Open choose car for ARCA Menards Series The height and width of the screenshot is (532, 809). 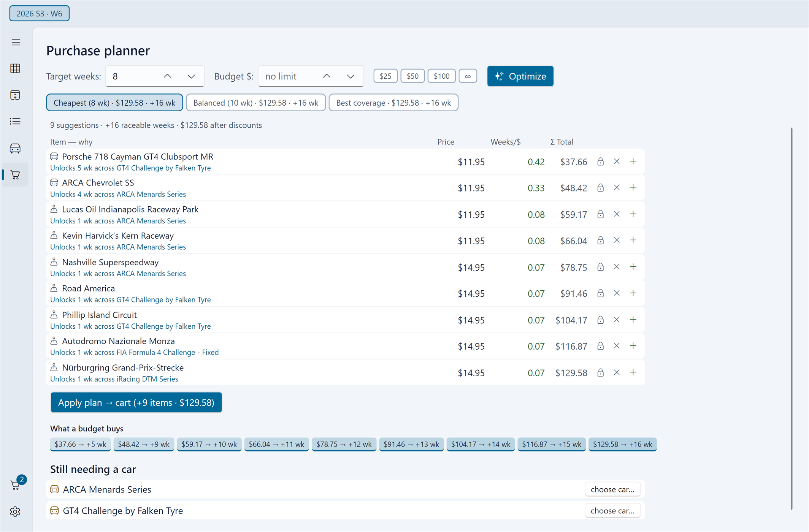click(x=612, y=489)
